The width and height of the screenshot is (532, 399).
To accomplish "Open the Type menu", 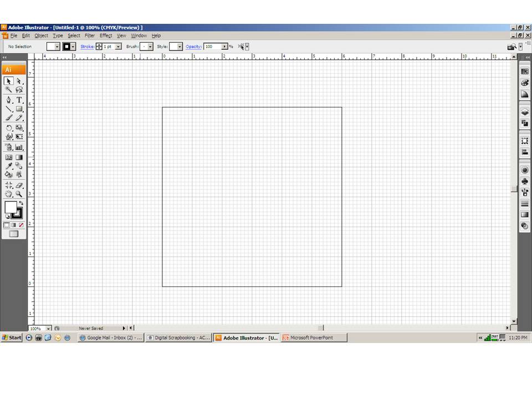I will [x=58, y=35].
